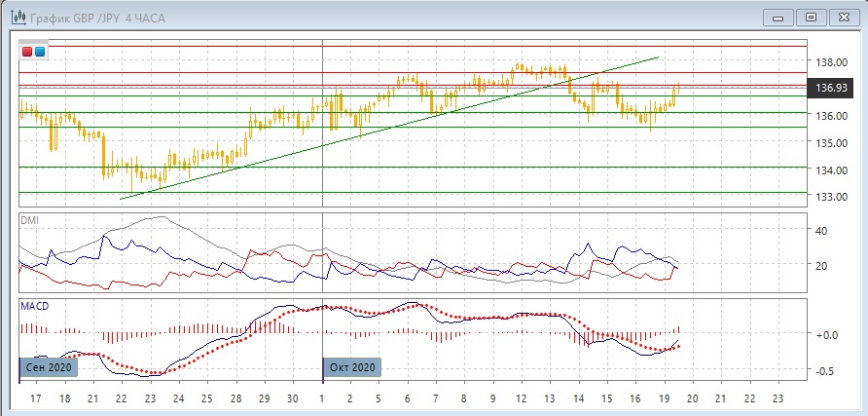Viewport: 868px width, 416px height.
Task: Click date 12 on the time axis
Action: (x=521, y=399)
